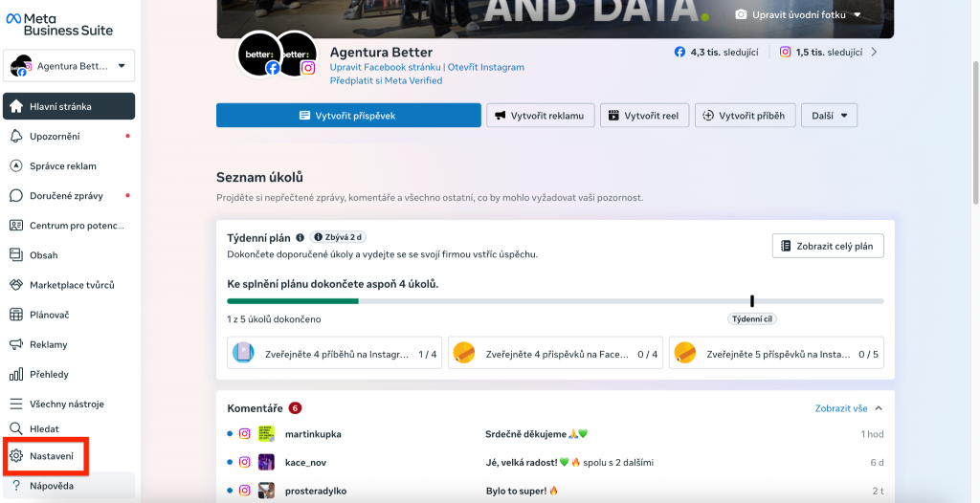Open Plánovač calendar grid icon
Image resolution: width=980 pixels, height=503 pixels.
[x=16, y=315]
